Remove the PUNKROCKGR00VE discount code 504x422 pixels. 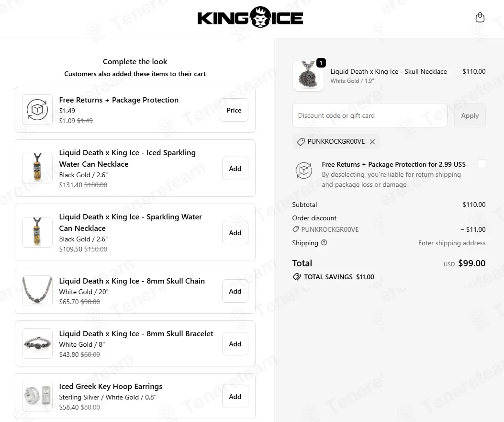tap(372, 142)
